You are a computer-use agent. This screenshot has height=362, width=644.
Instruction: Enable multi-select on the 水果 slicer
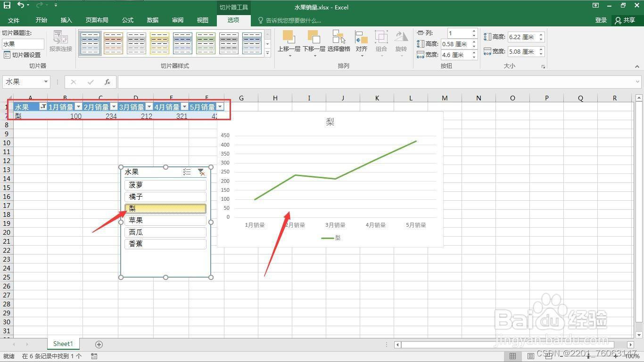tap(187, 172)
